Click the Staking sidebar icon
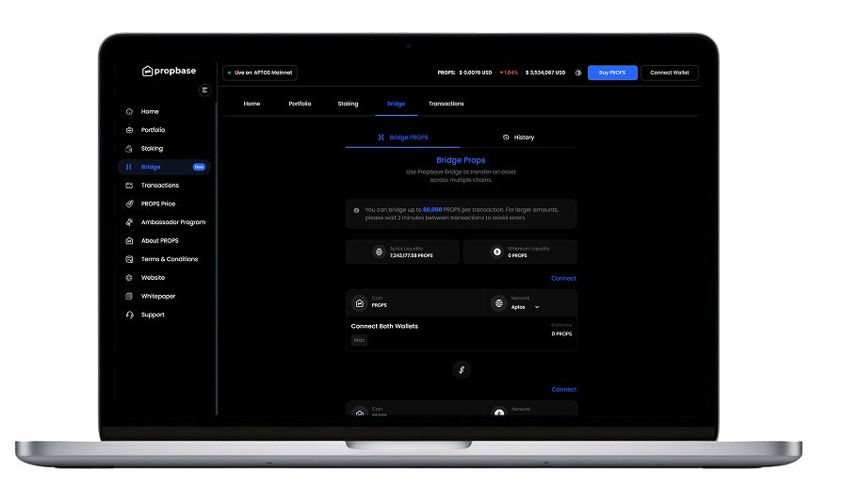The image size is (845, 504). (x=129, y=149)
